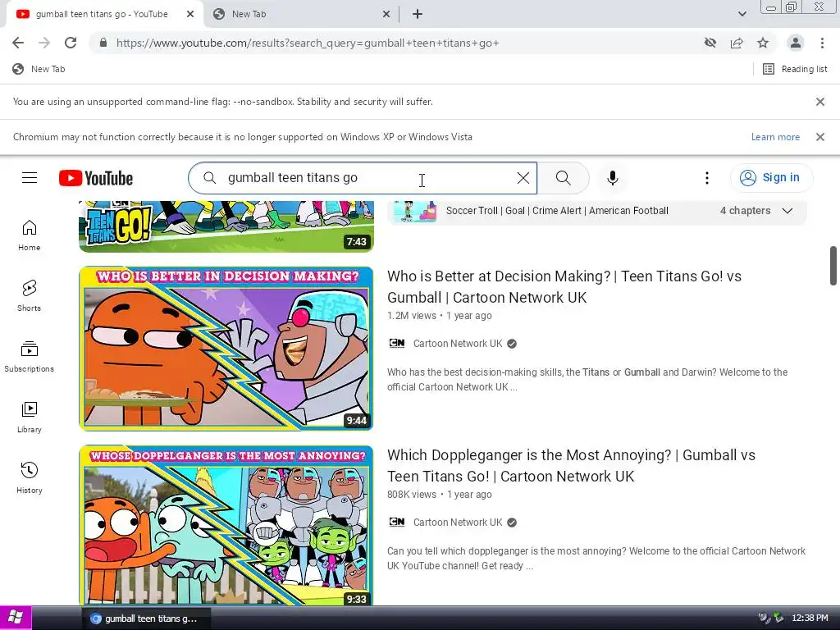Click the Sign in button
840x630 pixels.
771,178
